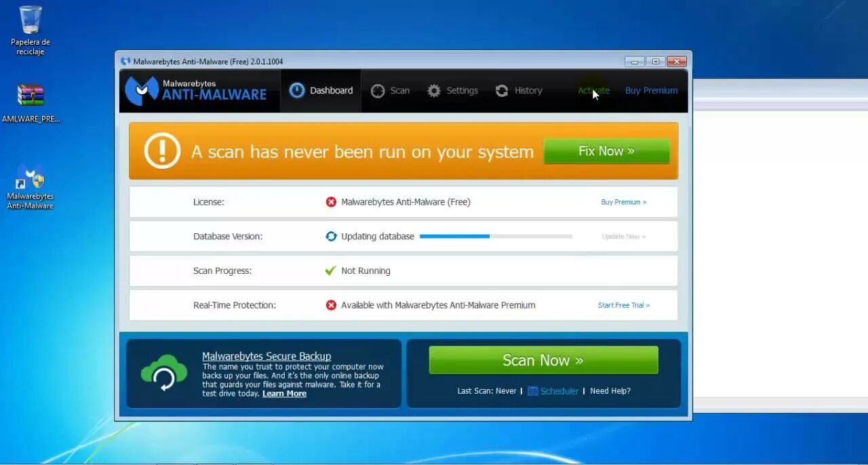868x465 pixels.
Task: Click the 'Updating database' status text
Action: 378,237
